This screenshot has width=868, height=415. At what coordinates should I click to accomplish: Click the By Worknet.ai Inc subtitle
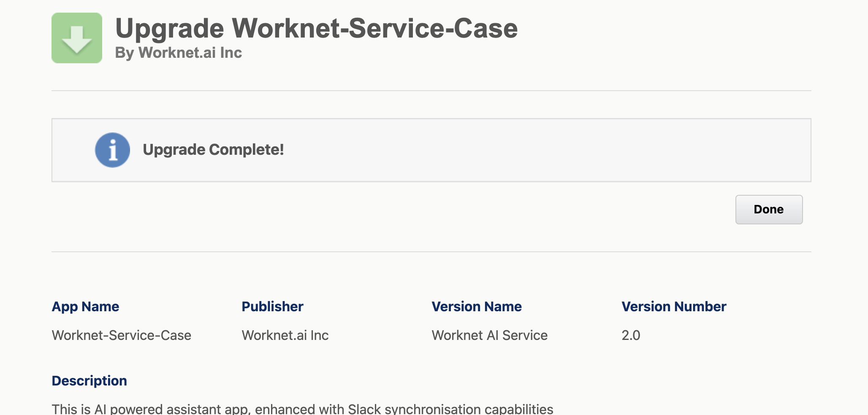pyautogui.click(x=178, y=53)
